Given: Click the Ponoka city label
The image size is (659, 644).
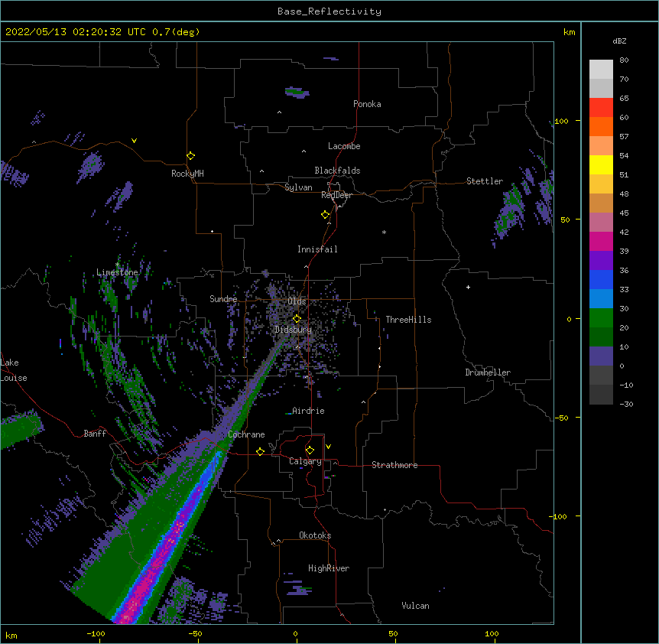Looking at the screenshot, I should click(x=367, y=104).
